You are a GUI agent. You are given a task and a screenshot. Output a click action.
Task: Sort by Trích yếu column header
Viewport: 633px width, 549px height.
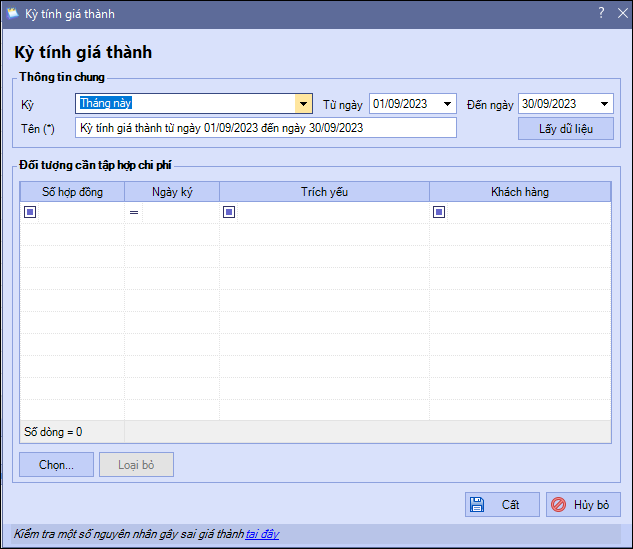click(324, 192)
